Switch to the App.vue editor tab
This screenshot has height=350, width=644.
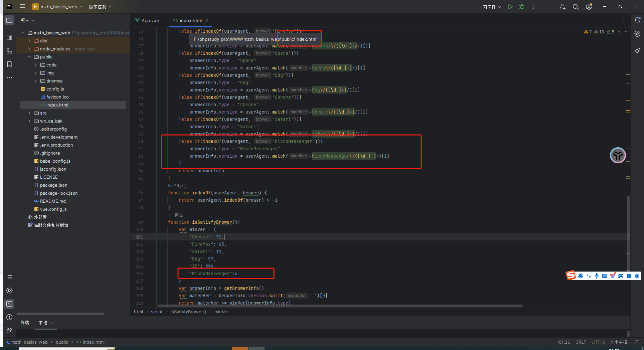pos(147,20)
